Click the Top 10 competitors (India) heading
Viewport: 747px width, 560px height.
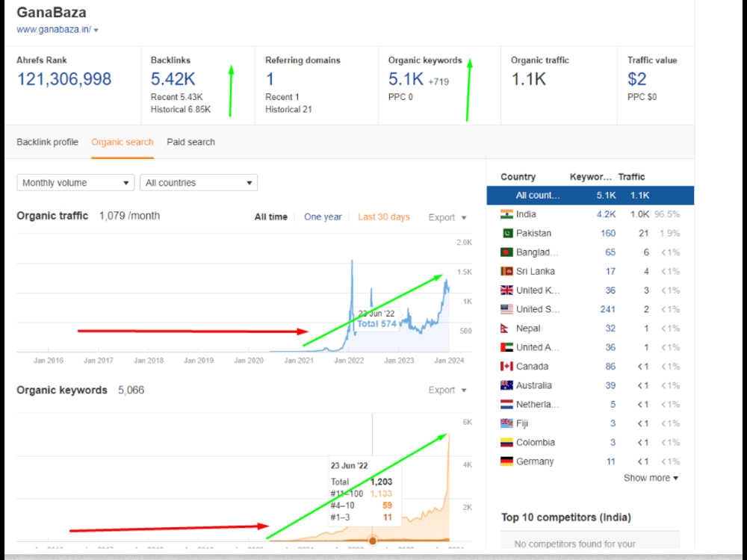point(566,517)
